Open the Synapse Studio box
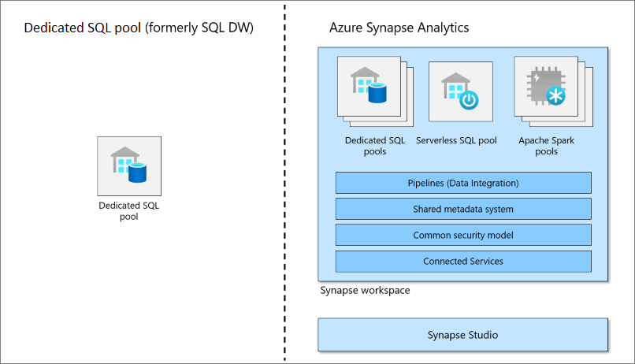635x364 pixels. (x=462, y=335)
